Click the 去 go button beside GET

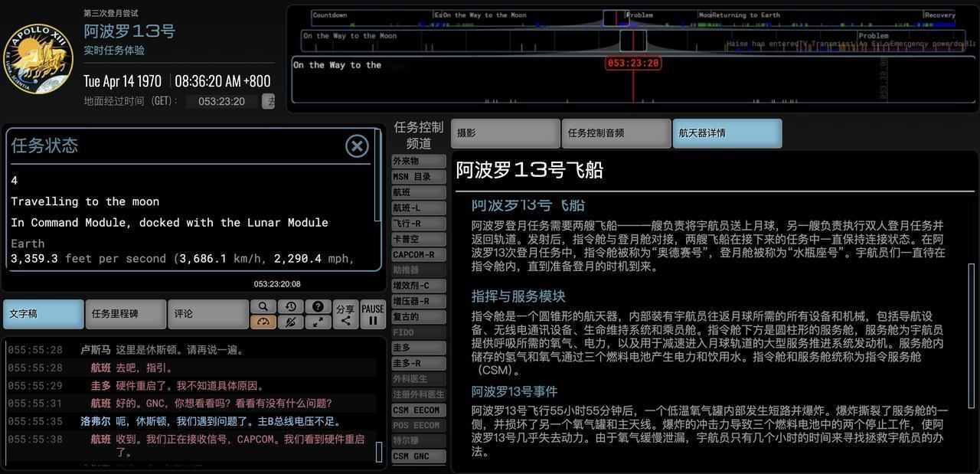pyautogui.click(x=269, y=101)
